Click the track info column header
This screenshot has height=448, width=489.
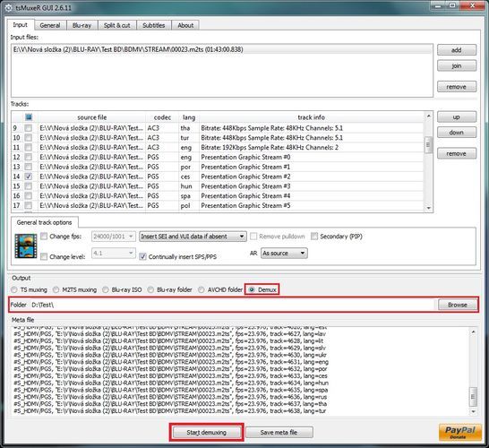(312, 117)
